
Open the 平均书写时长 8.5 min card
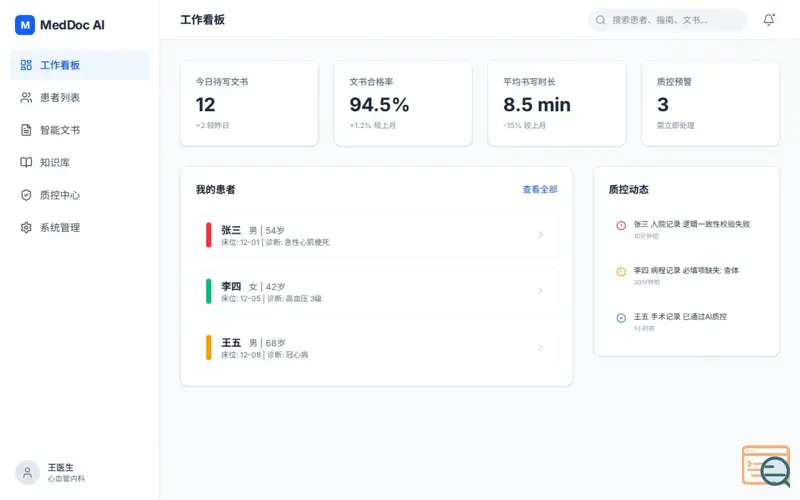(557, 104)
